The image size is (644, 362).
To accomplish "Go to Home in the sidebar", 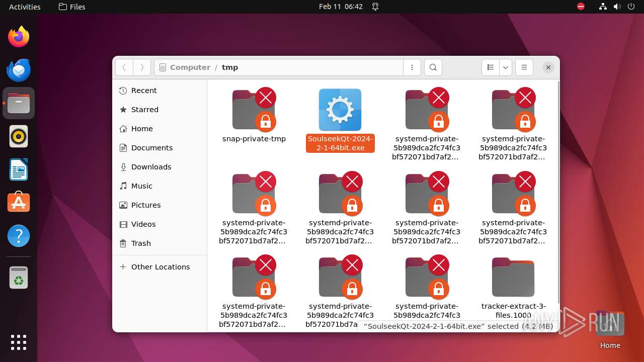I will tap(159, 129).
